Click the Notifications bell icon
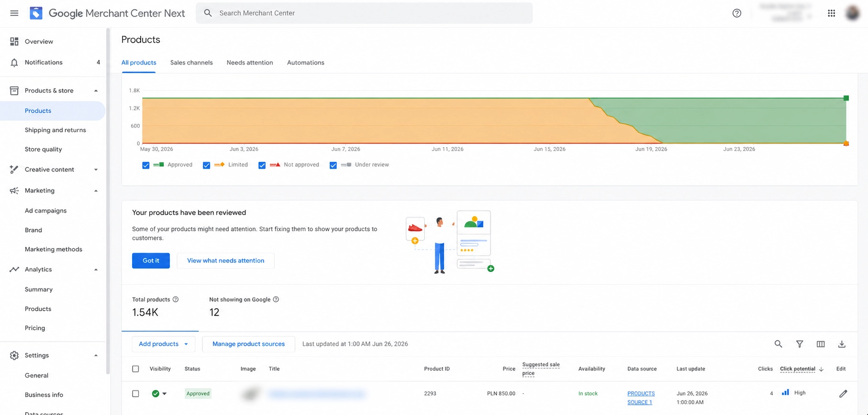This screenshot has width=868, height=415. (x=14, y=62)
